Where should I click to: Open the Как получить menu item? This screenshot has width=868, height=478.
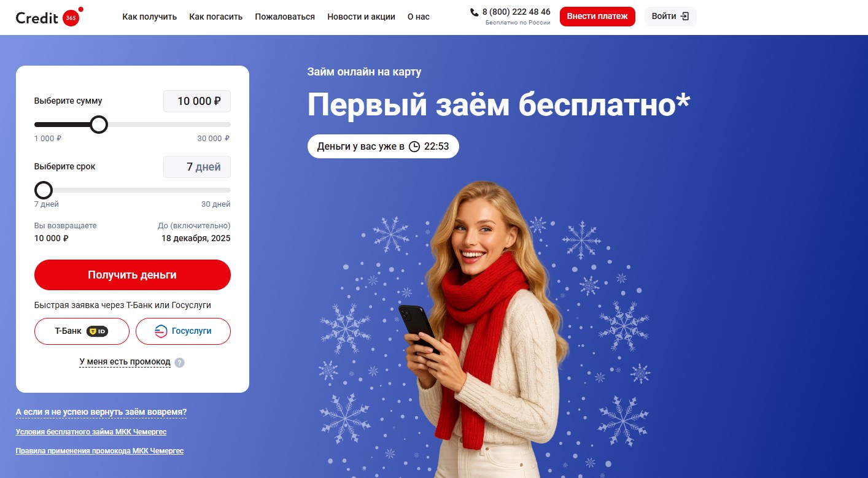(150, 17)
